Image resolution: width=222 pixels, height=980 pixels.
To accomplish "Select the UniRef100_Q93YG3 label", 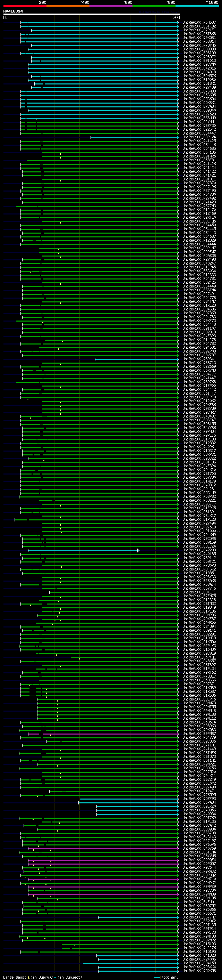I will (x=199, y=577).
